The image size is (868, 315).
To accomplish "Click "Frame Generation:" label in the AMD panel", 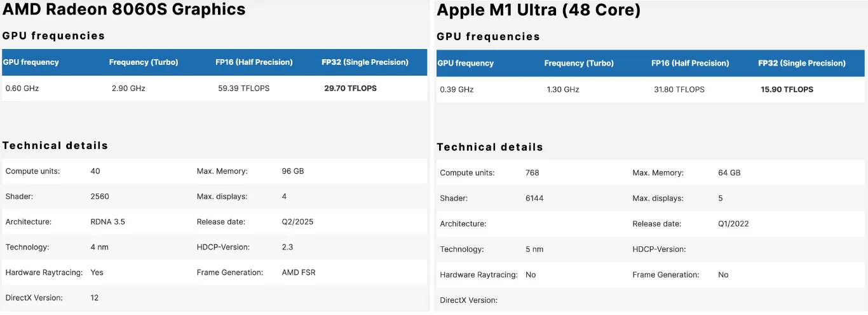I will tap(230, 272).
